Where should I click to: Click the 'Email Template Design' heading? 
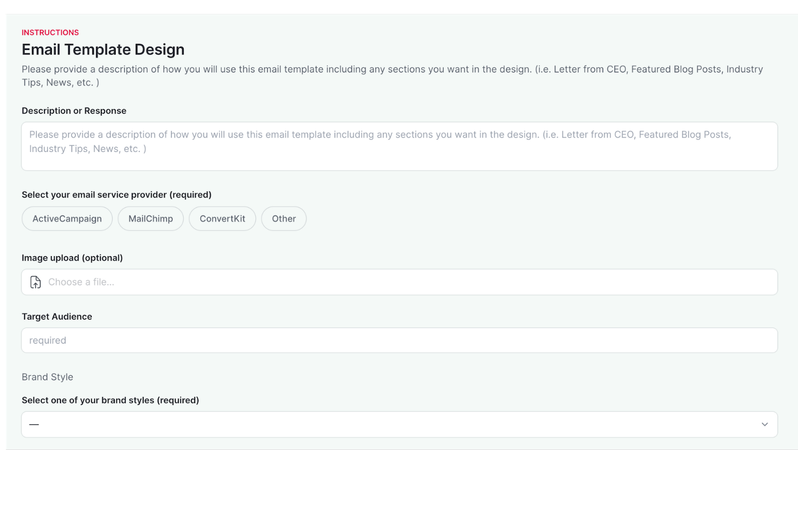[103, 49]
